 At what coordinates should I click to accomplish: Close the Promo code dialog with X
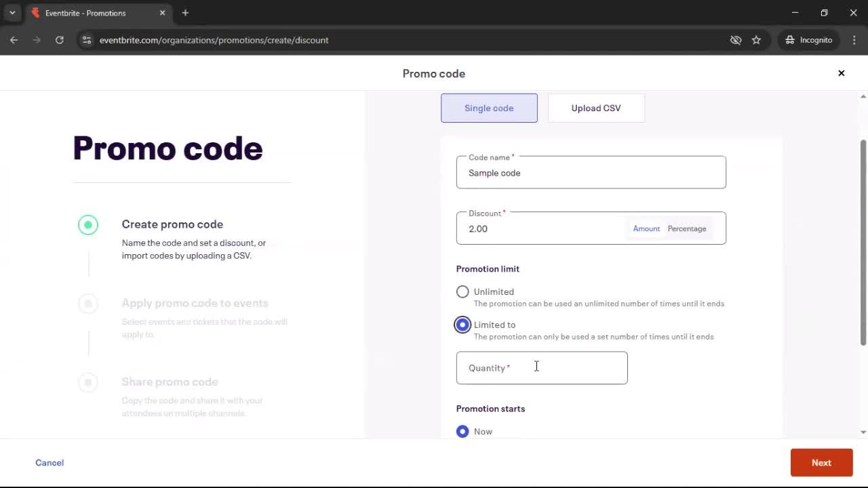[x=841, y=73]
